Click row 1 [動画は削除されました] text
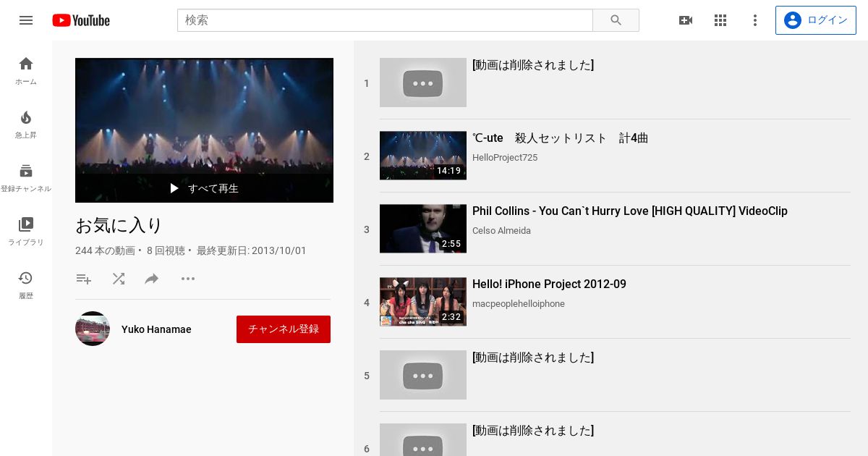 click(x=533, y=65)
